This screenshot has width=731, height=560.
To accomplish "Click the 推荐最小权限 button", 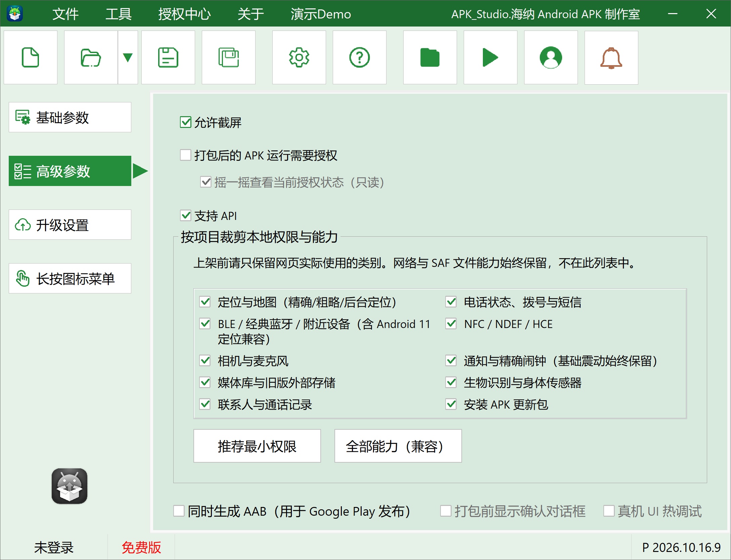I will 257,446.
